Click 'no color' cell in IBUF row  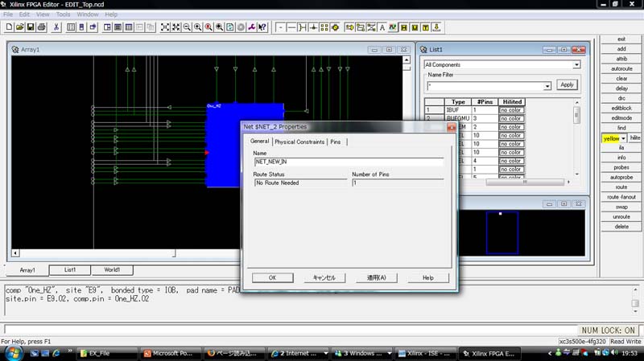511,110
